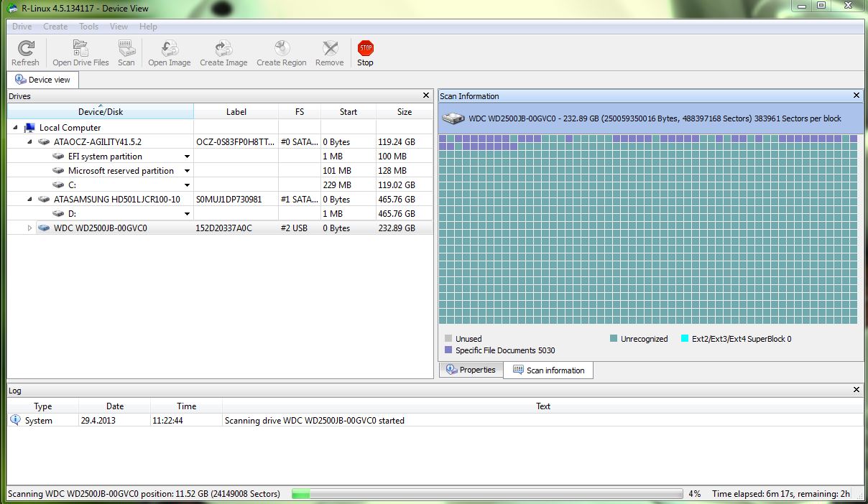Open the Tools menu
Viewport: 868px width, 504px height.
[x=89, y=27]
